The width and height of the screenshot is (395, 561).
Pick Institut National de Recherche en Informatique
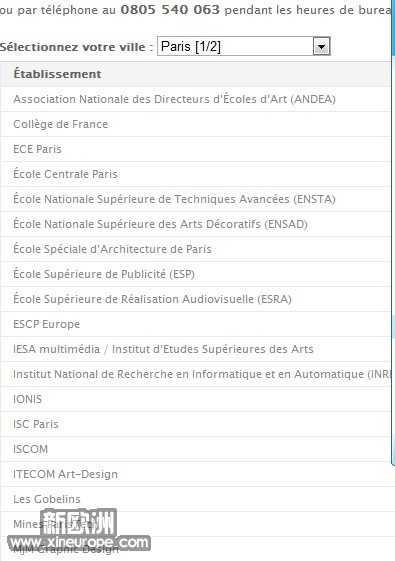195,374
